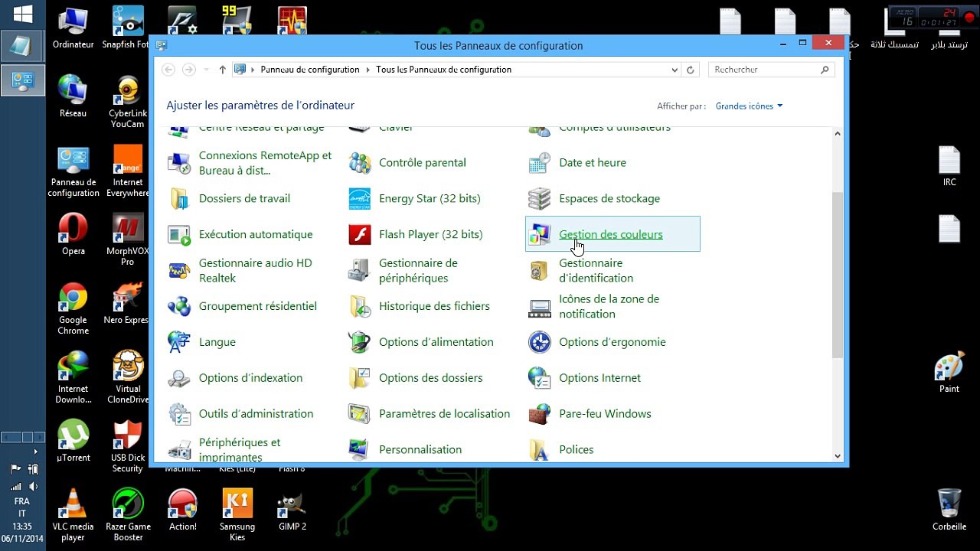Open the Grandes icônes view dropdown
The width and height of the screenshot is (980, 551).
click(x=749, y=106)
